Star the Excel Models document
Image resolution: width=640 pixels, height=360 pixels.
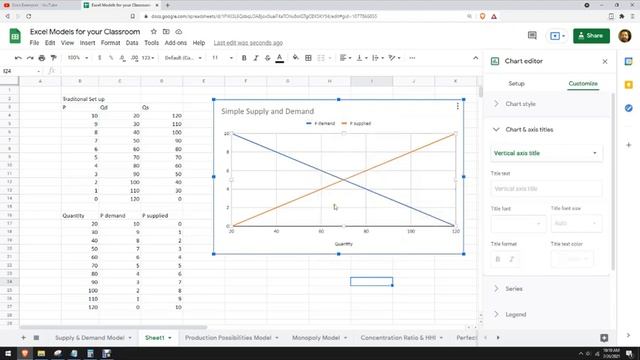tap(153, 31)
